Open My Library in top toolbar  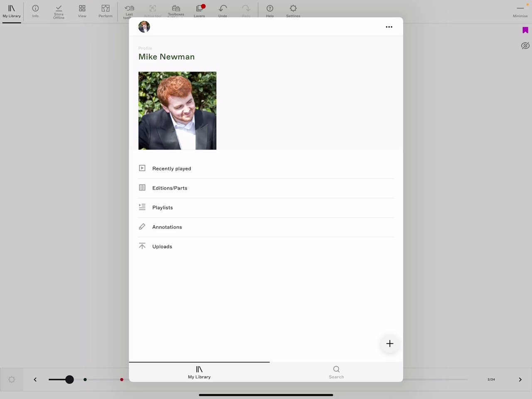pyautogui.click(x=12, y=11)
